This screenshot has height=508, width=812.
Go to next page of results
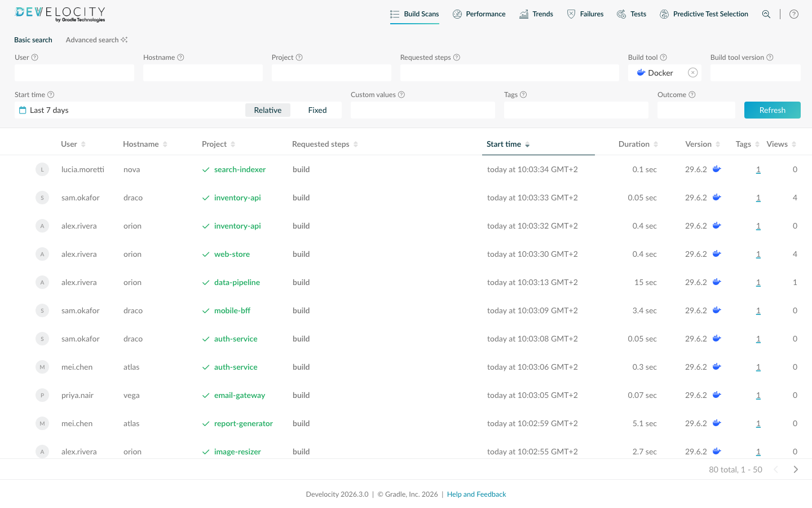[796, 470]
